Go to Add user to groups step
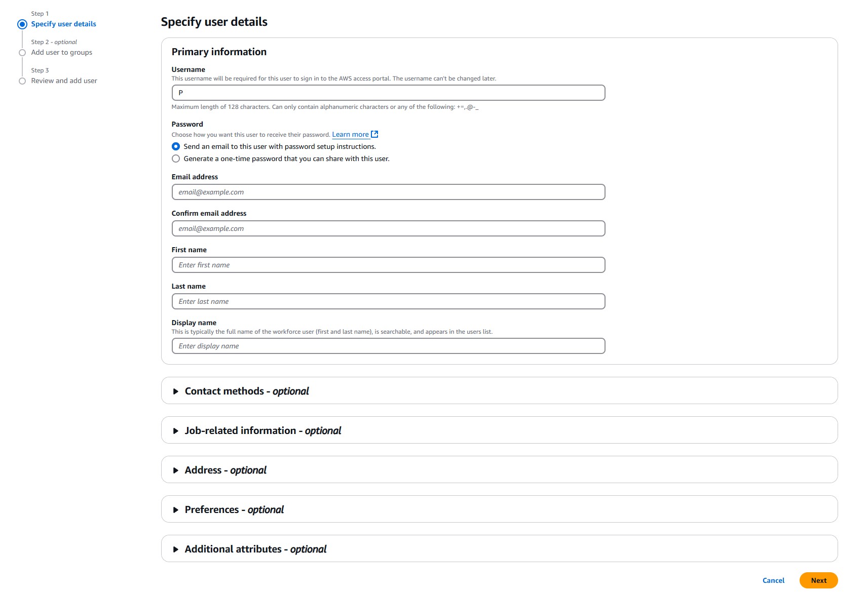 pyautogui.click(x=61, y=52)
